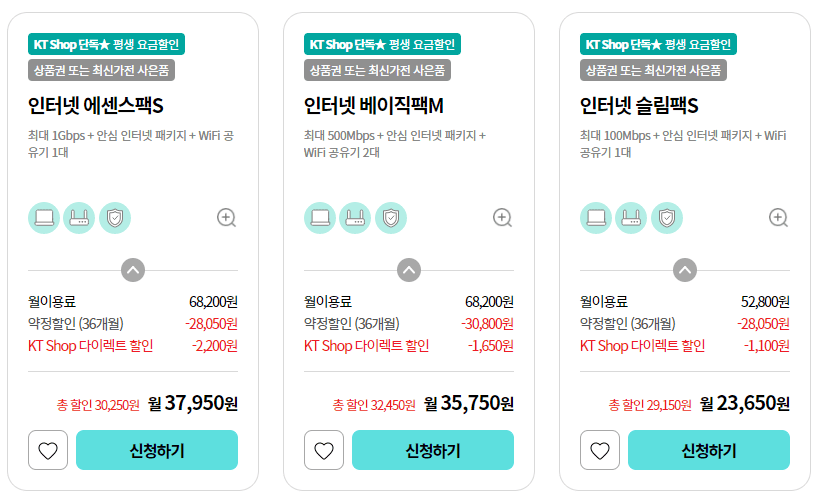Click laptop icon on 인터넷 베이직팩M card
This screenshot has width=817, height=502.
point(320,218)
